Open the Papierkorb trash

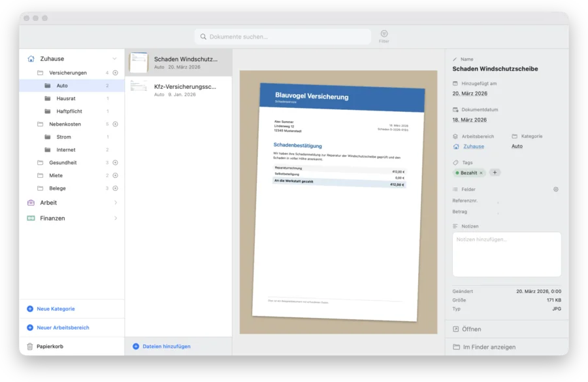coord(45,346)
